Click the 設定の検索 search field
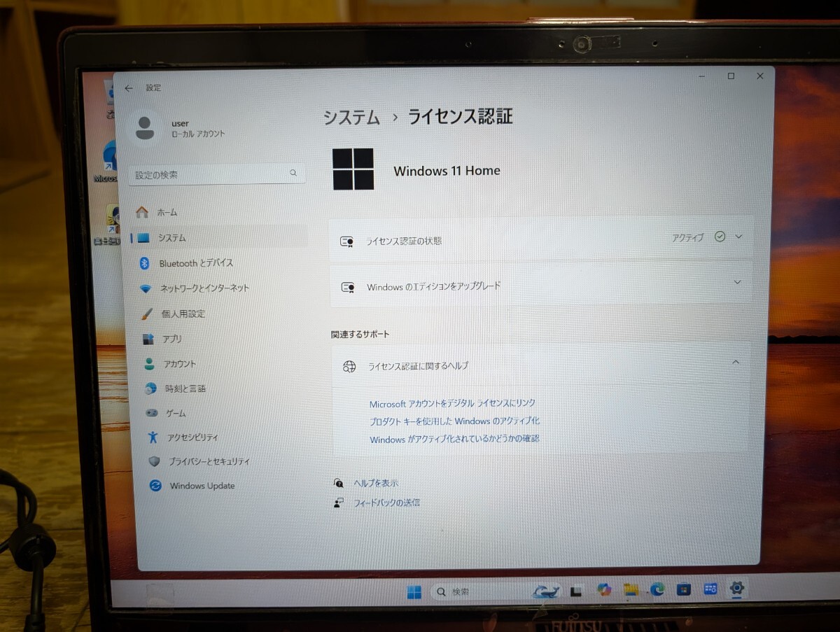This screenshot has height=632, width=840. (x=217, y=174)
